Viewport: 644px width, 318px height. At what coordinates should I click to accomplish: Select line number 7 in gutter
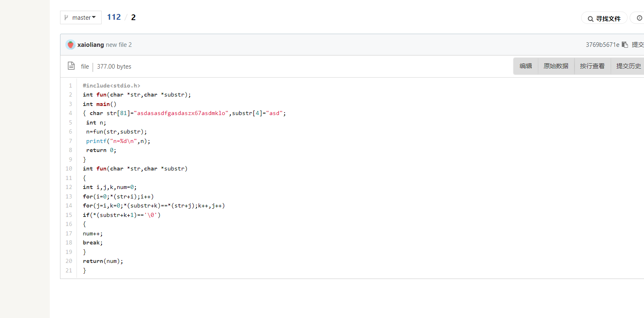pos(70,141)
